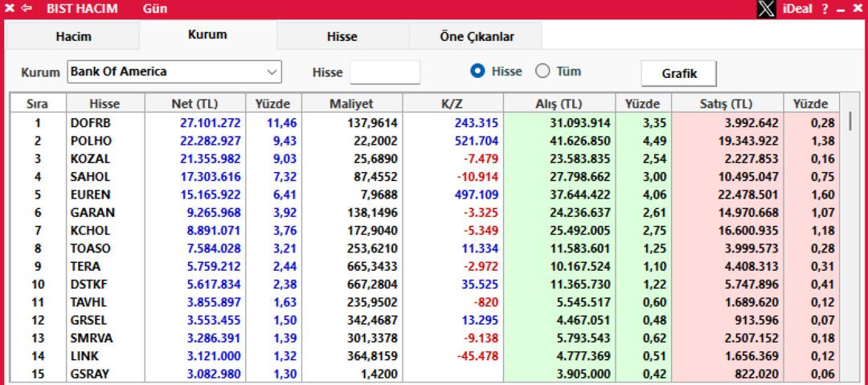Click the table's vertical scrollbar thumb
Viewport: 868px width, 385px height.
click(849, 122)
